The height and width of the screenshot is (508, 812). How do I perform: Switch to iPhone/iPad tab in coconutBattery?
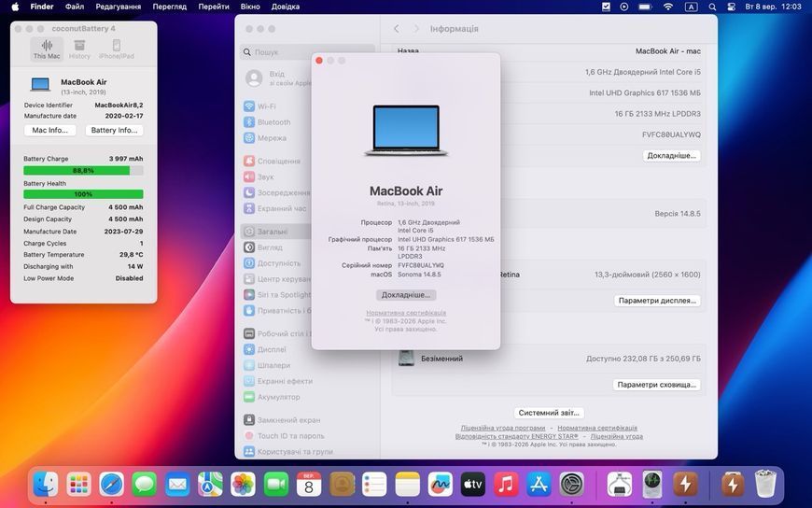(116, 49)
